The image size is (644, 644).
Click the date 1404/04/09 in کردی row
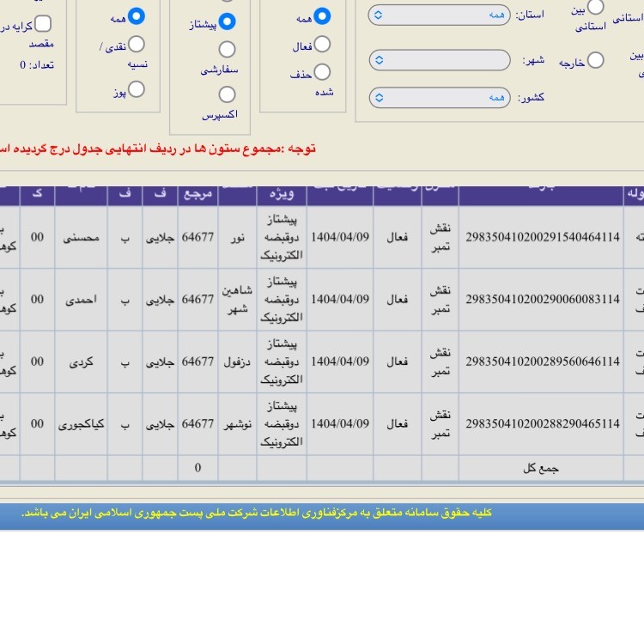click(x=340, y=361)
